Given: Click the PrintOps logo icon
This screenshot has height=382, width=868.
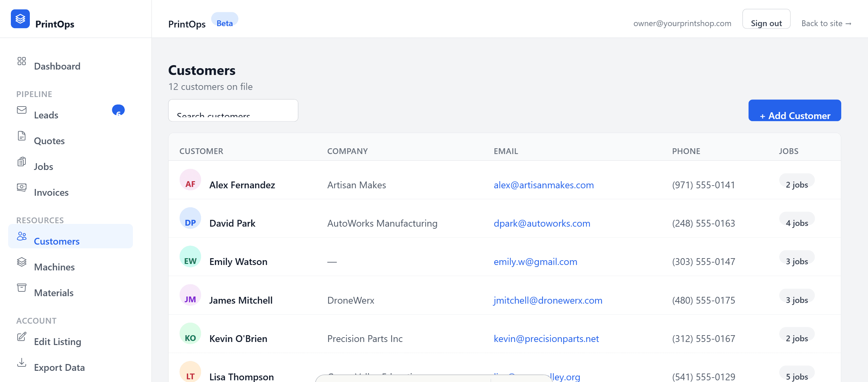Looking at the screenshot, I should pos(20,19).
